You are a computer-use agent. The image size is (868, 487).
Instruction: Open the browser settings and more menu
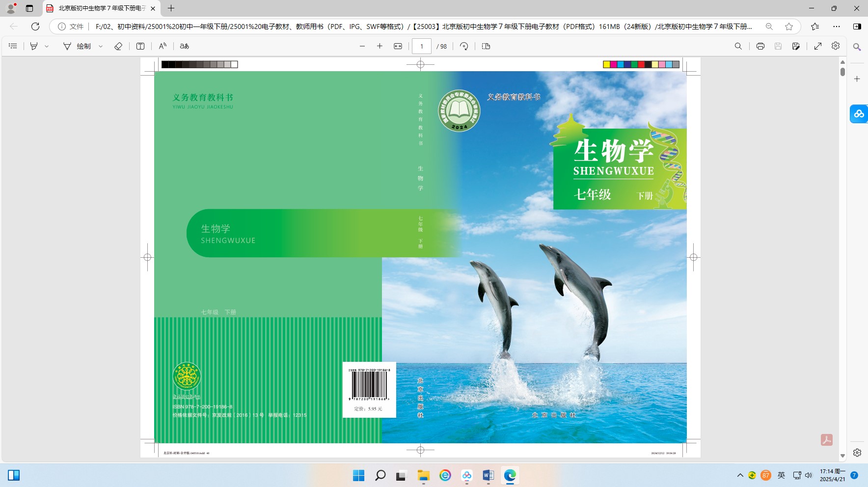(x=837, y=27)
